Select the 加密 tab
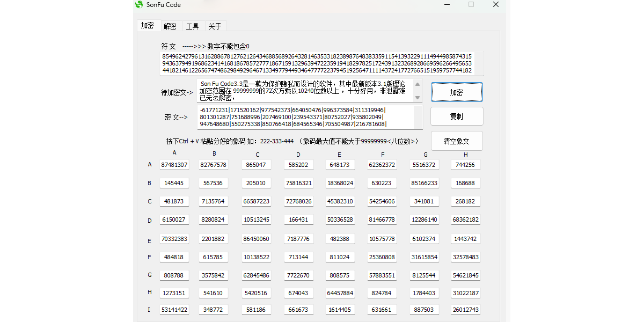644x322 pixels. click(x=149, y=25)
